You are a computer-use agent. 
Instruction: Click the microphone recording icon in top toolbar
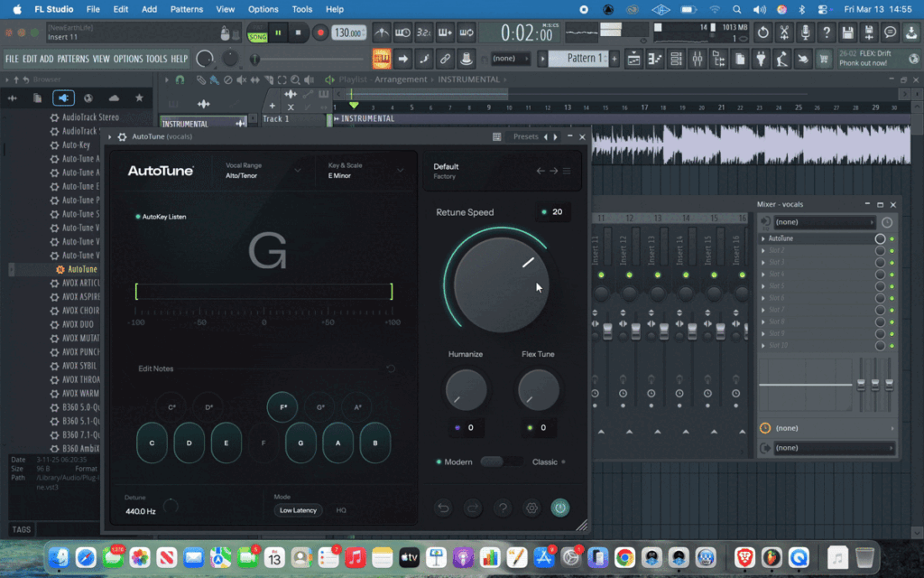pos(805,33)
